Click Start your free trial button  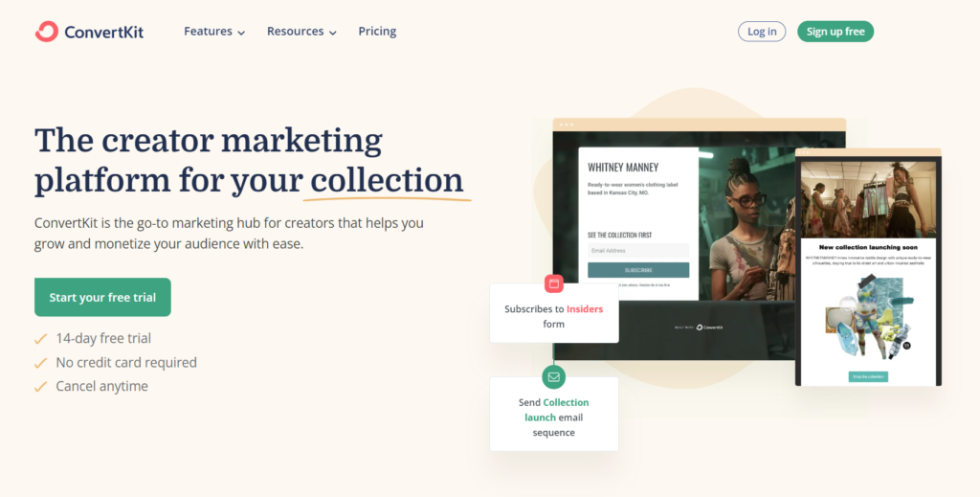point(102,297)
